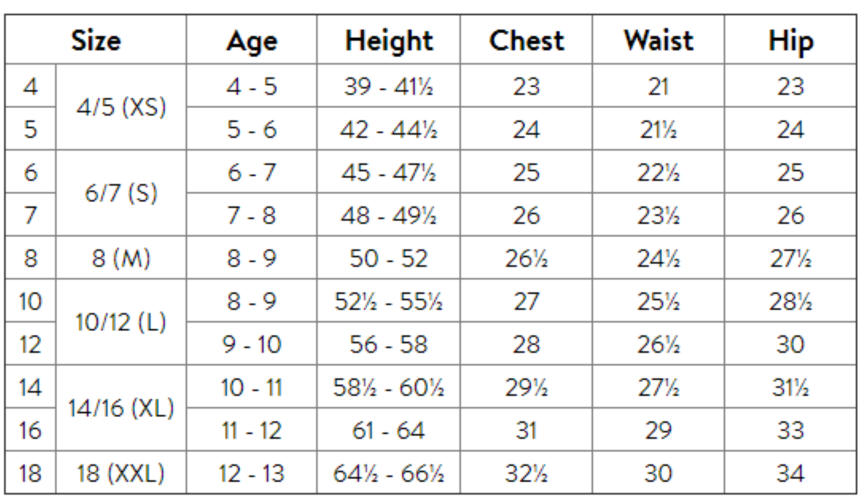
Task: Click the age cell reading 6 - 7
Action: (252, 173)
